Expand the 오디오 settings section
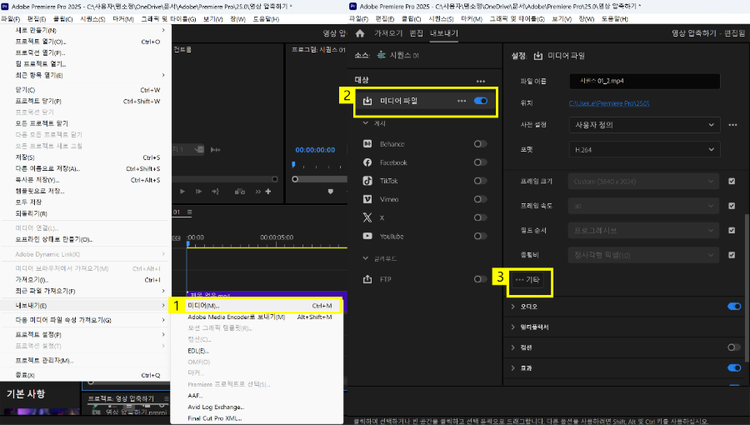Viewport: 750px width, 425px height. tap(513, 306)
